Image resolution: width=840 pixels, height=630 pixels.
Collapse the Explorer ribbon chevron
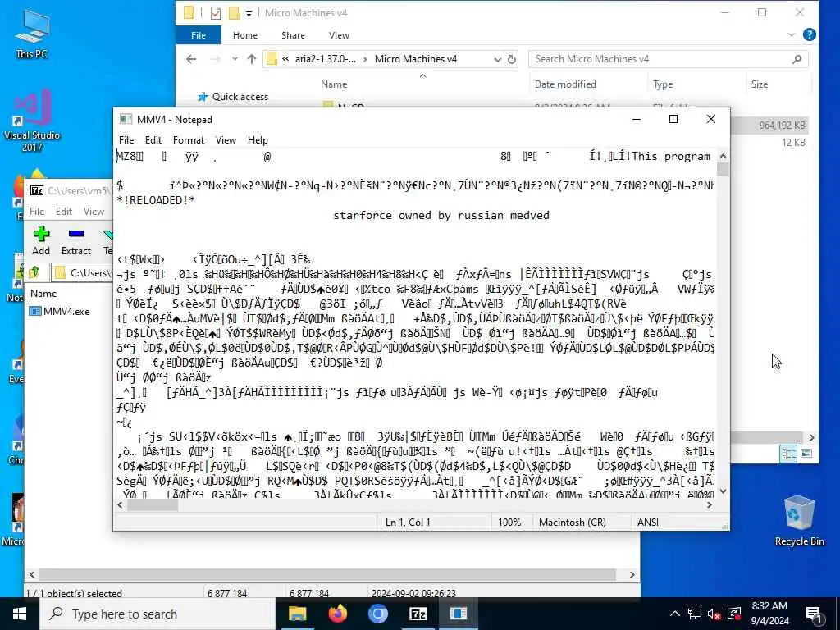pyautogui.click(x=792, y=34)
